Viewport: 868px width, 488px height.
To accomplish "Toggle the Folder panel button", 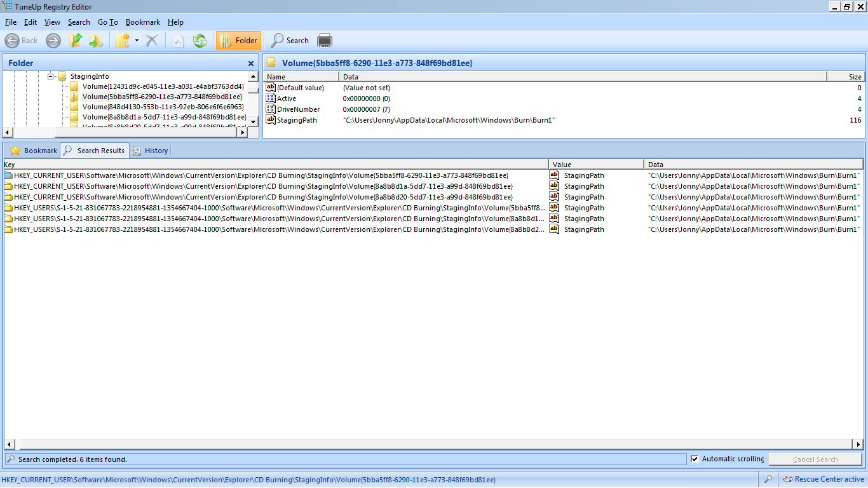I will pyautogui.click(x=238, y=41).
